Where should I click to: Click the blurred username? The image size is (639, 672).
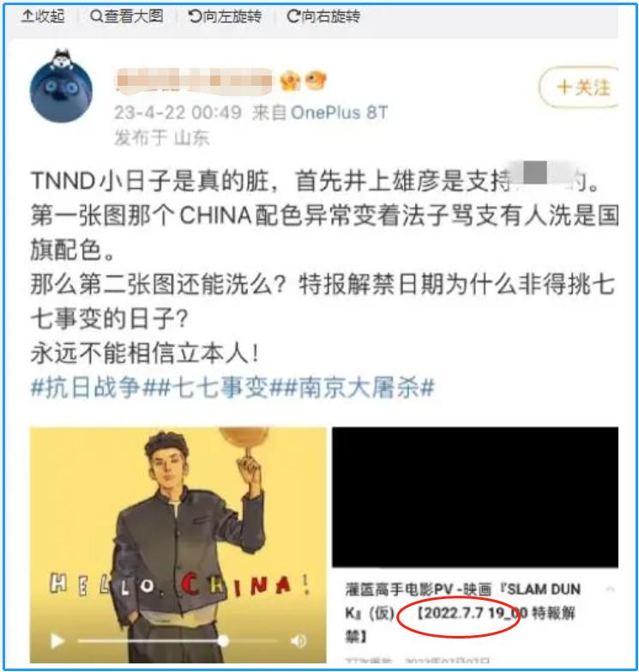[x=194, y=81]
